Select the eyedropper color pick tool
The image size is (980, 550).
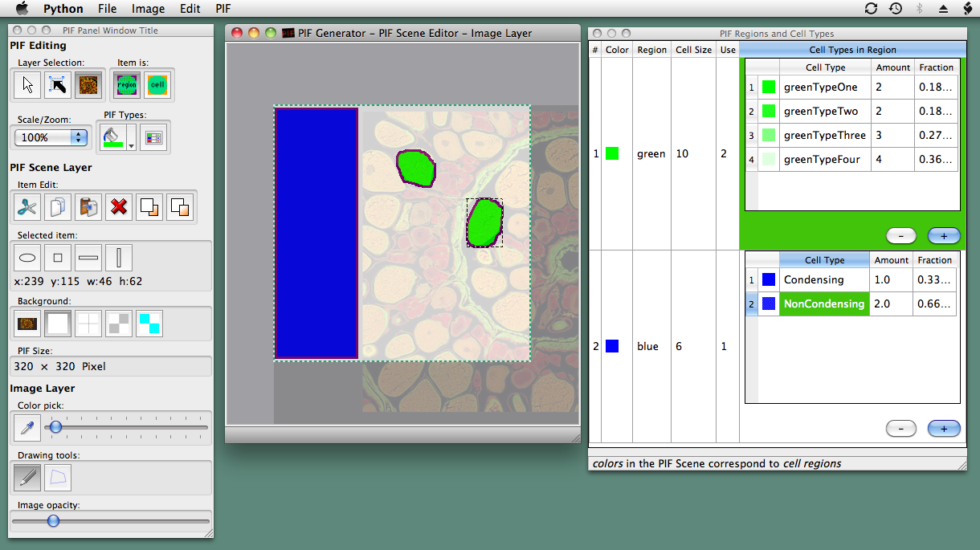pyautogui.click(x=27, y=428)
